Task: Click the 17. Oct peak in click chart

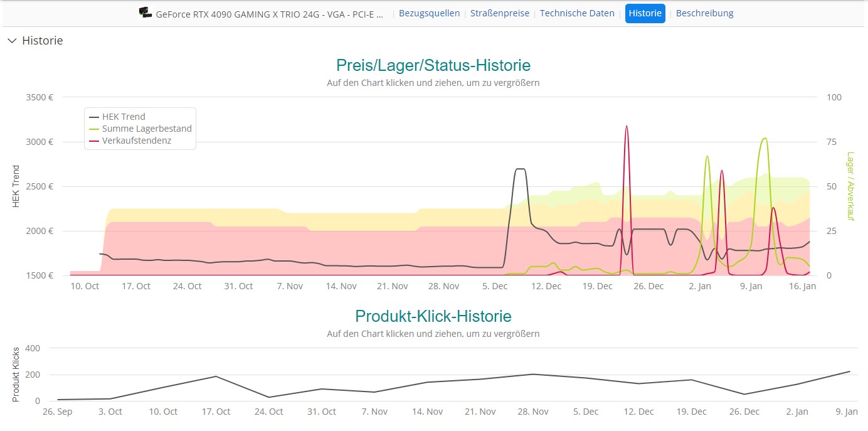Action: click(x=216, y=376)
